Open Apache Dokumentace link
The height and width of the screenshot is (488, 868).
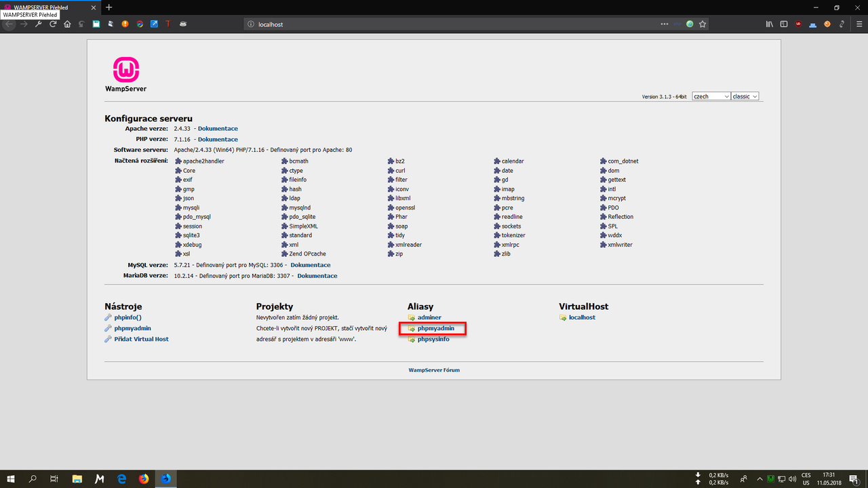tap(218, 128)
